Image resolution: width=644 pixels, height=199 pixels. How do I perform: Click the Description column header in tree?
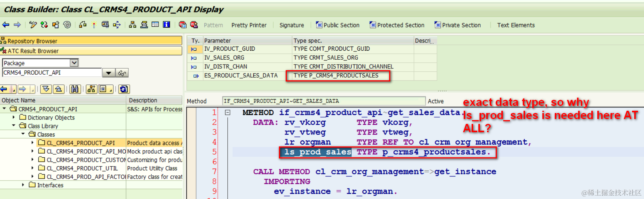coord(154,100)
